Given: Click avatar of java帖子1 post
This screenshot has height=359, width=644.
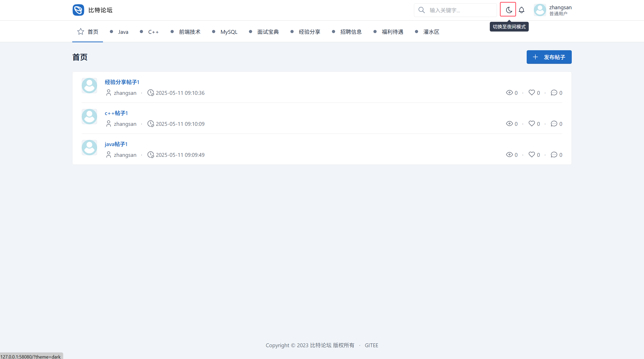Looking at the screenshot, I should coord(89,148).
